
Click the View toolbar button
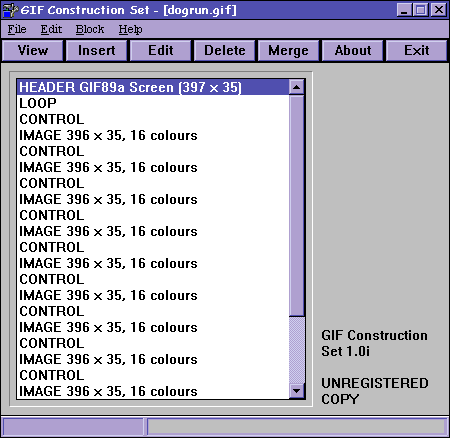[33, 51]
